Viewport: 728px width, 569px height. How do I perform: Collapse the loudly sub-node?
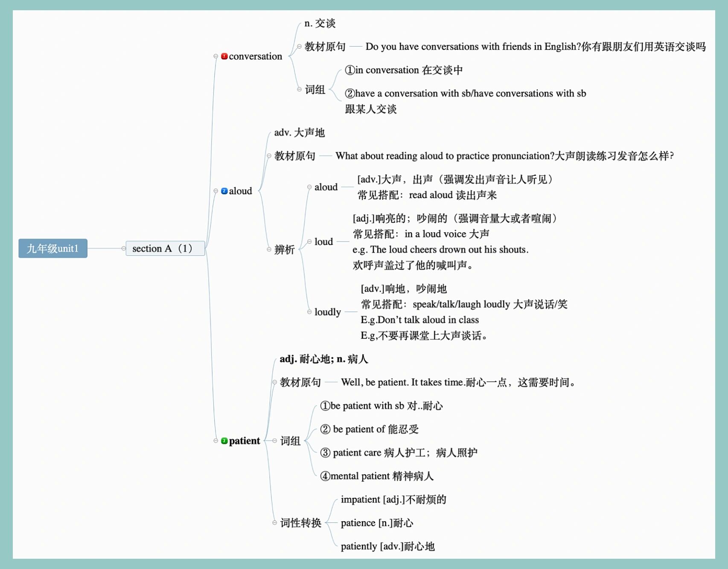coord(309,312)
